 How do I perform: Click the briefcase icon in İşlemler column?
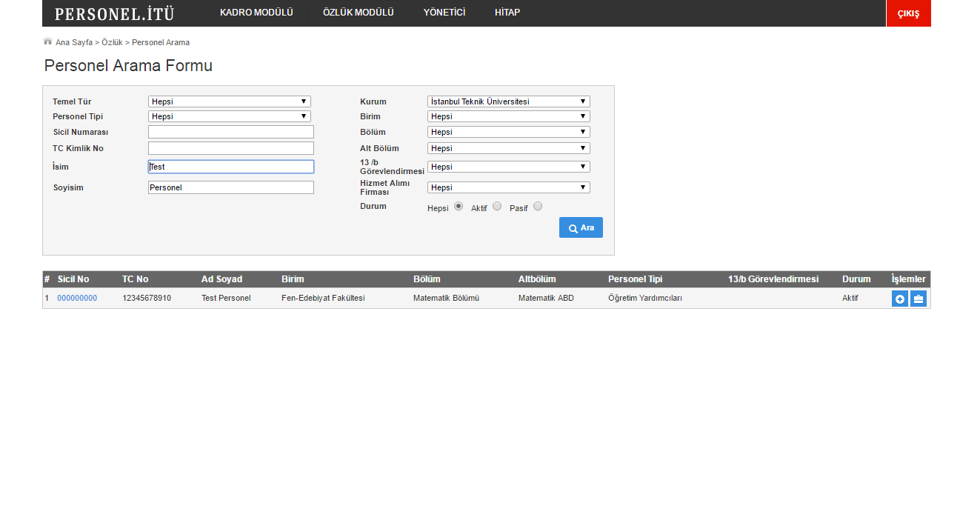[x=919, y=299]
